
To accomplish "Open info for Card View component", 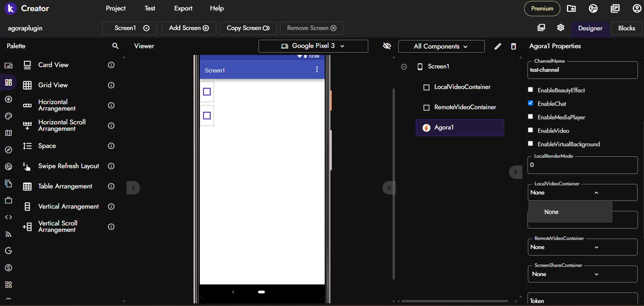I will coord(111,65).
